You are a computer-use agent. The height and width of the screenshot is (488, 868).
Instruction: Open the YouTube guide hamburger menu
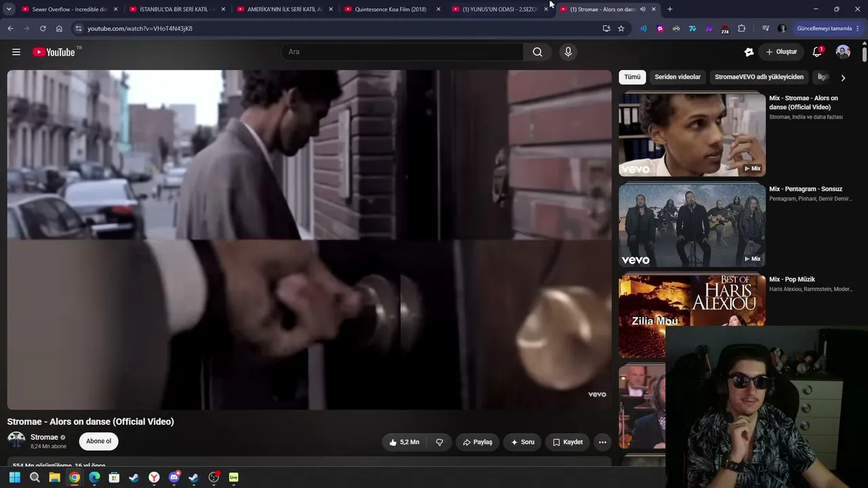[x=16, y=52]
